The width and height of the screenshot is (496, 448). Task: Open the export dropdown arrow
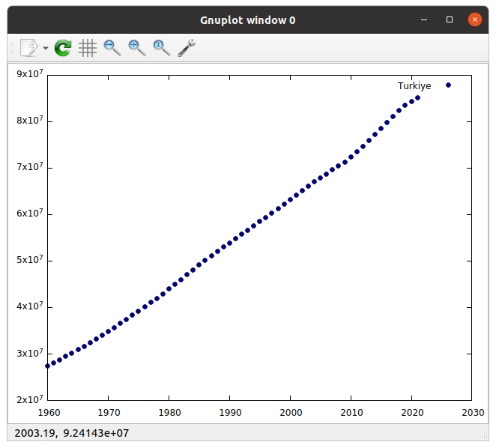(46, 48)
